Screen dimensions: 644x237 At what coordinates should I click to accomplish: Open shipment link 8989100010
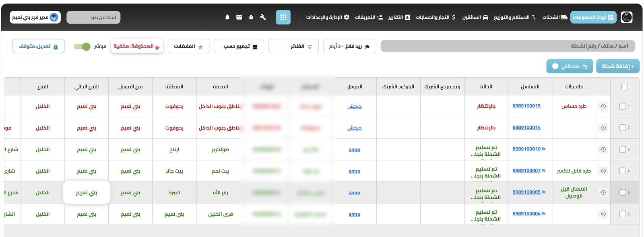(526, 149)
